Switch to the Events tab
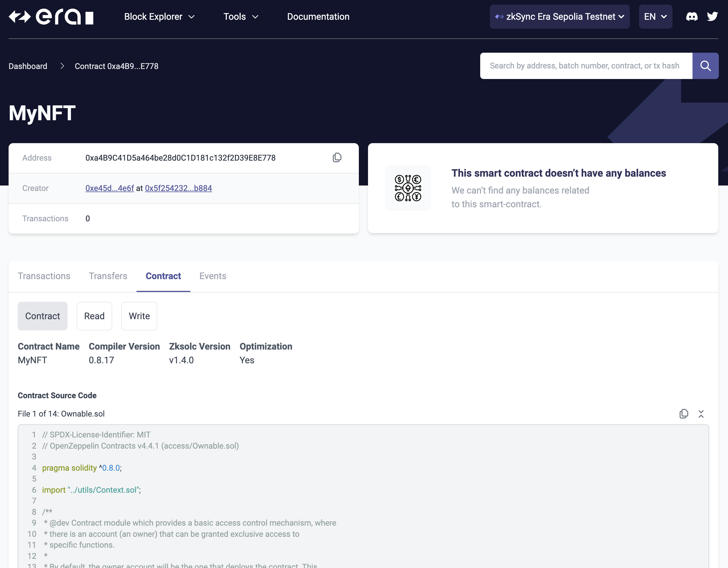This screenshot has width=728, height=568. pyautogui.click(x=213, y=276)
